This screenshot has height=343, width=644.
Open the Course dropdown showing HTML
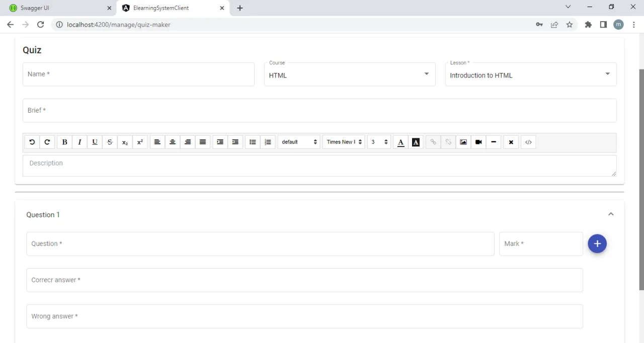[350, 74]
